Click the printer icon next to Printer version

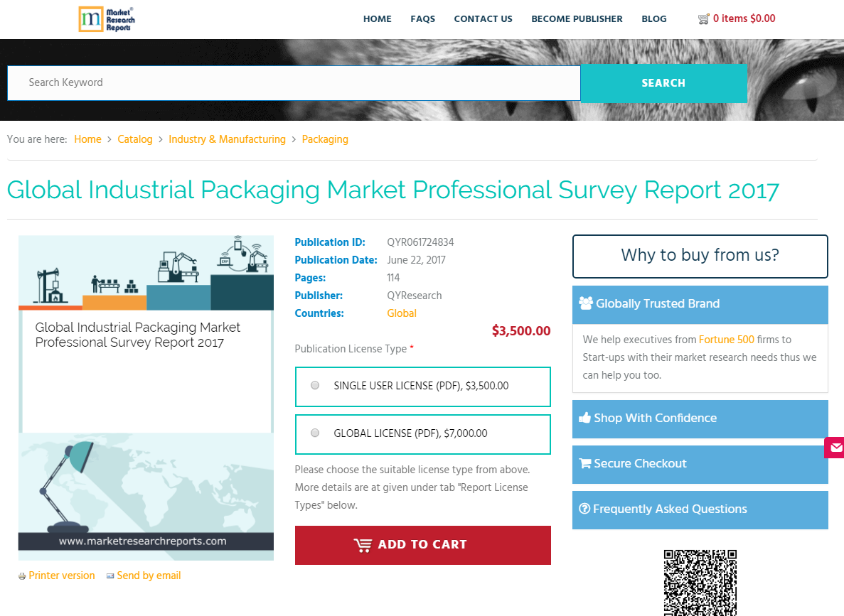pyautogui.click(x=22, y=576)
